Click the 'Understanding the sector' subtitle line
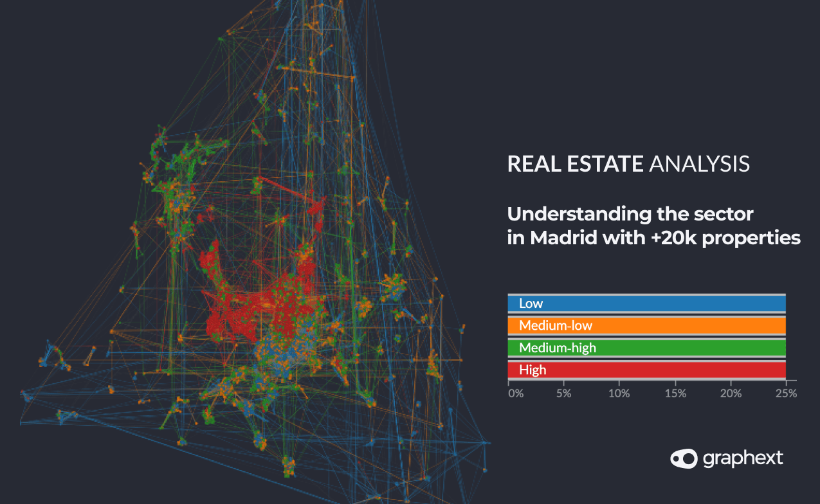This screenshot has height=504, width=820. (x=630, y=213)
